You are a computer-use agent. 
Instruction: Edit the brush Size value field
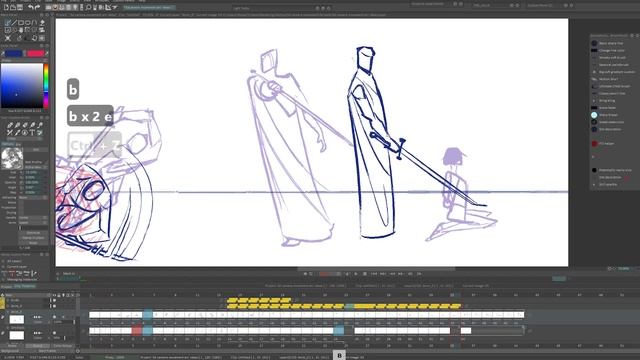[35, 172]
